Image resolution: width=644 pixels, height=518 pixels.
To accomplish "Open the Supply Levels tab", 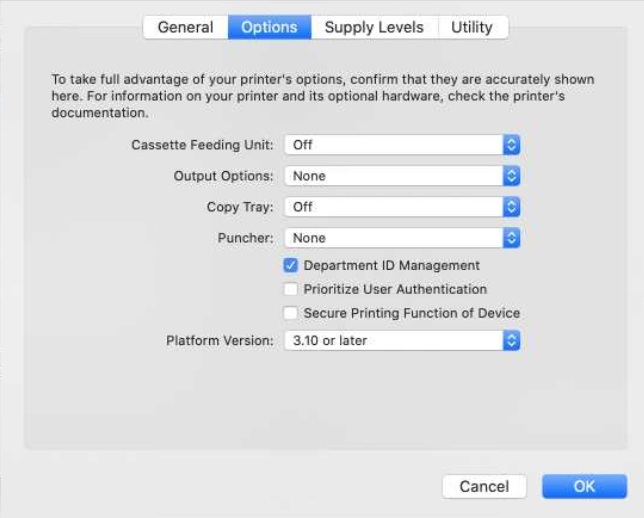I will tap(374, 27).
